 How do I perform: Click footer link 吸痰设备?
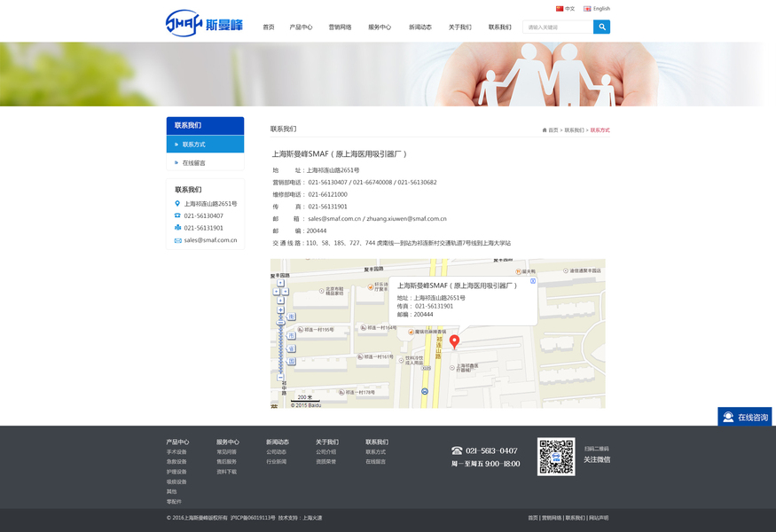(x=176, y=481)
